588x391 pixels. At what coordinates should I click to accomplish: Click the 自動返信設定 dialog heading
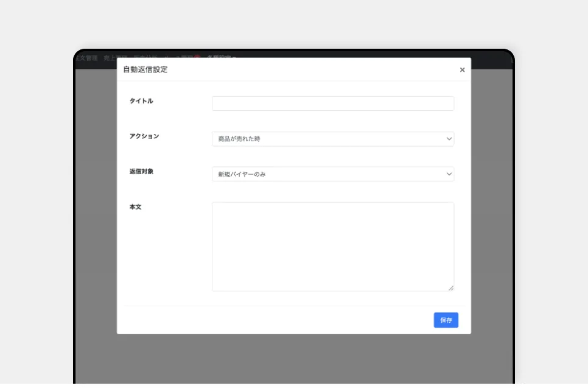pyautogui.click(x=145, y=69)
